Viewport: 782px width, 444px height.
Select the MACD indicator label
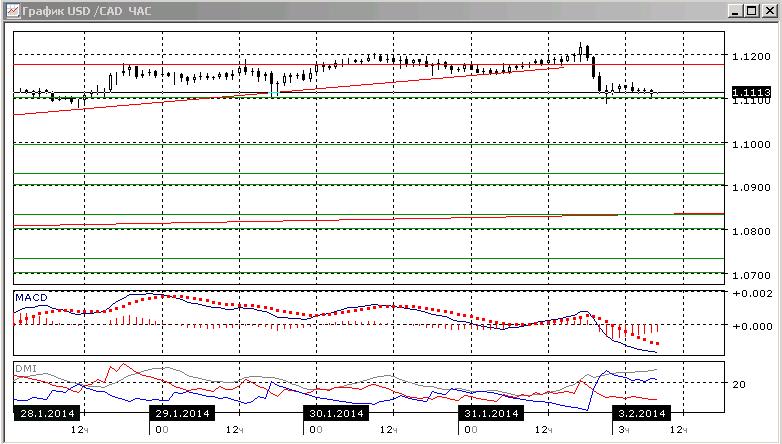(31, 298)
